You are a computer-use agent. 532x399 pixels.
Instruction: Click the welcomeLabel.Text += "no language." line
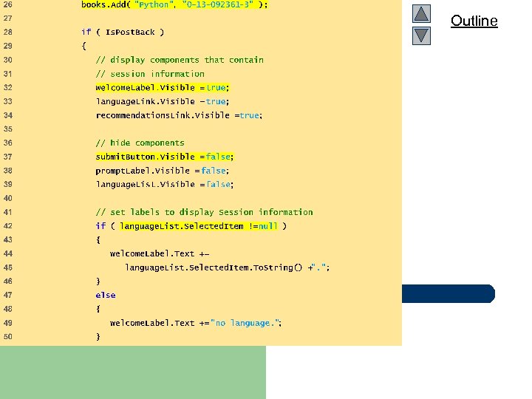(196, 323)
